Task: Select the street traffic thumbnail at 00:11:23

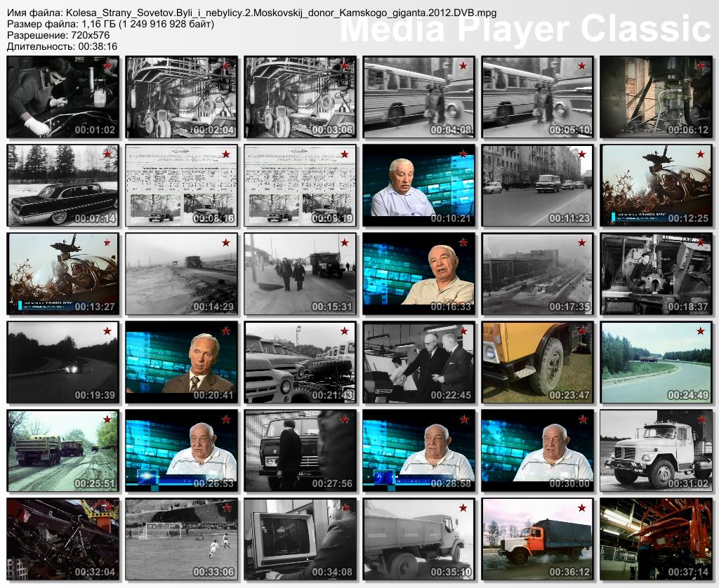Action: click(538, 185)
